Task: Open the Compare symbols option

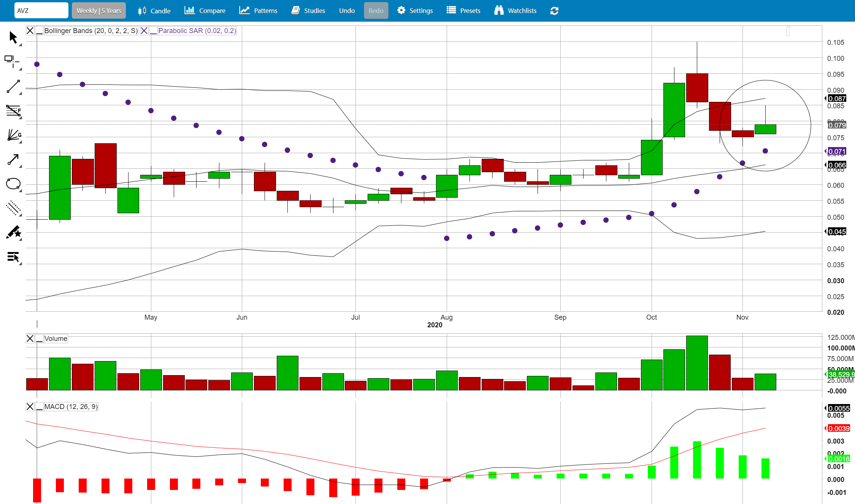Action: 205,11
